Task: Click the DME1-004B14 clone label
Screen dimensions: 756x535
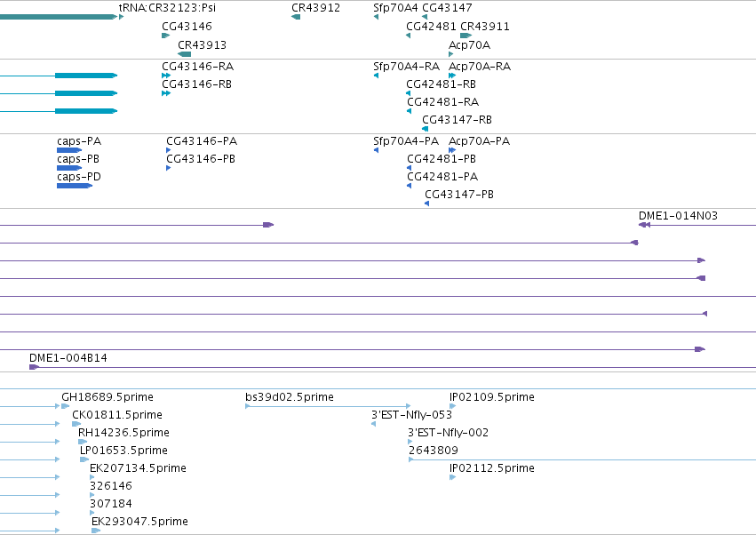Action: coord(68,358)
